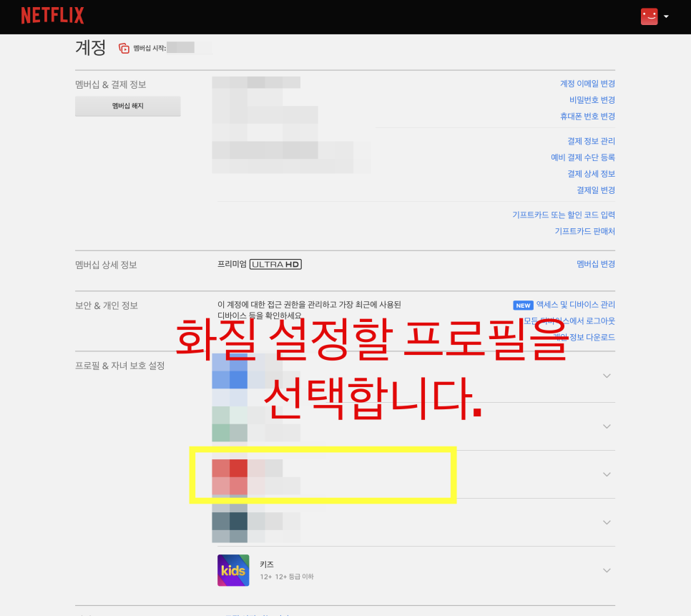Click the 멤버십 변경 link
Screen dimensions: 691x616
pyautogui.click(x=596, y=264)
